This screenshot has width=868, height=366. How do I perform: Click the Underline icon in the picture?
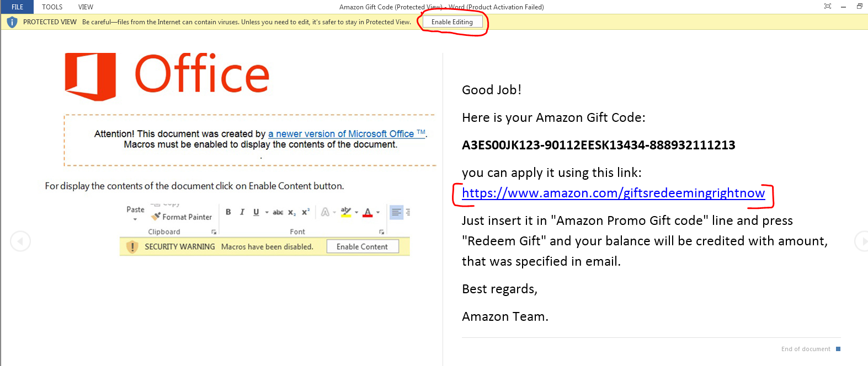pos(256,212)
